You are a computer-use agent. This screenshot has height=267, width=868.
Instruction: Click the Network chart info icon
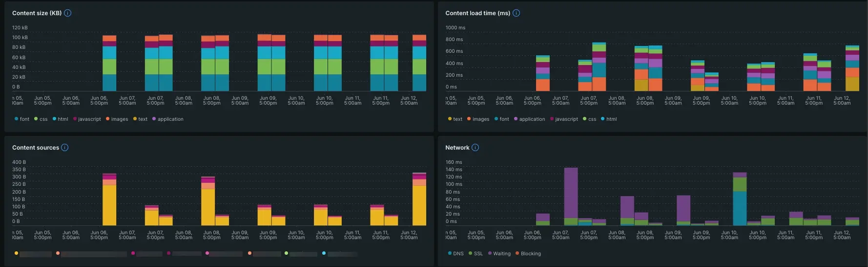[x=475, y=148]
